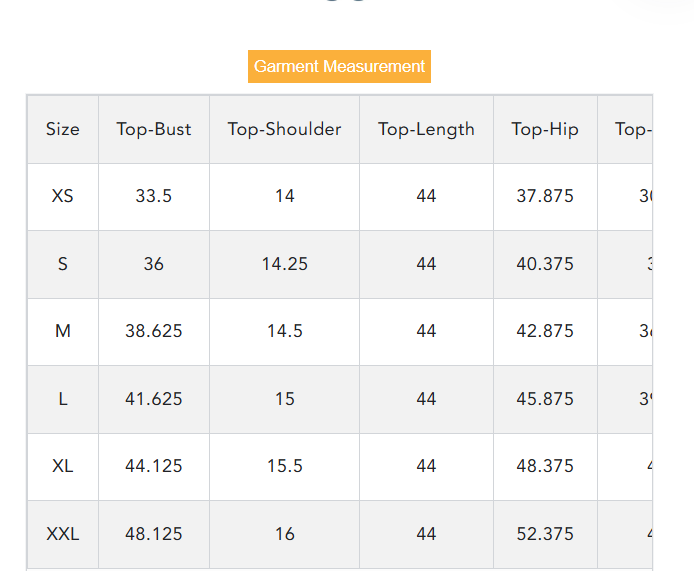This screenshot has height=571, width=694.
Task: Select the S size row label
Action: pyautogui.click(x=62, y=264)
